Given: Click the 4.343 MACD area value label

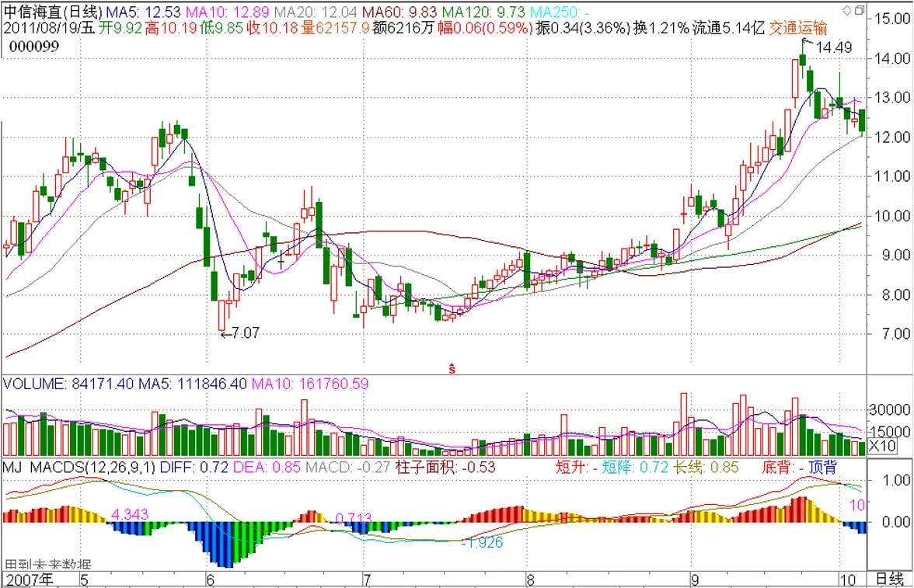Looking at the screenshot, I should click(x=131, y=514).
